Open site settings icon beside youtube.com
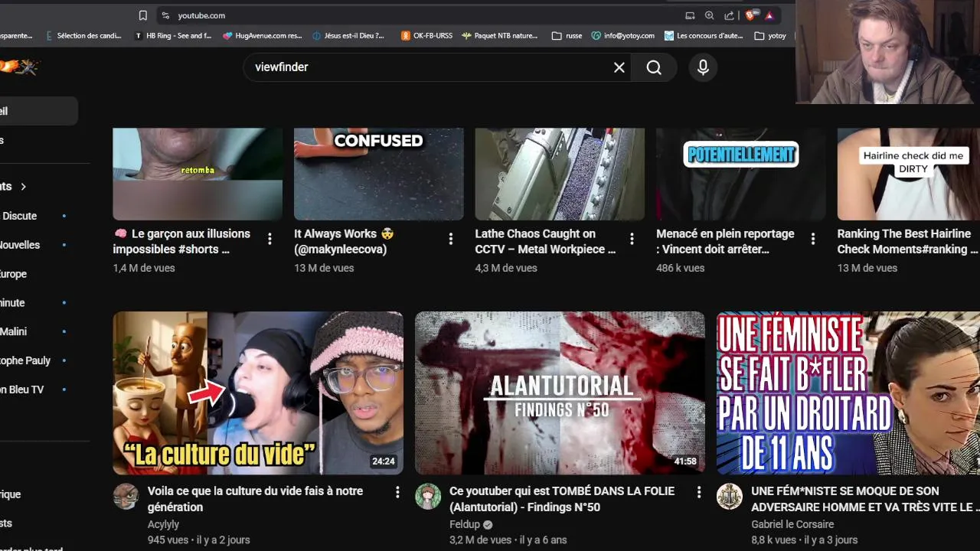Viewport: 980px width, 551px height. tap(165, 15)
